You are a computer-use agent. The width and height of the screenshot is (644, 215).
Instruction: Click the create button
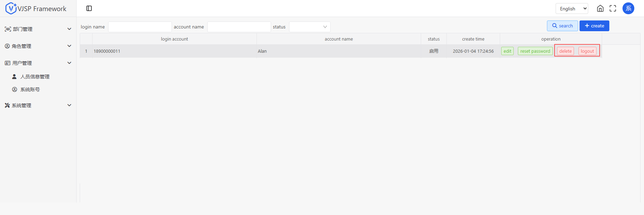[594, 26]
